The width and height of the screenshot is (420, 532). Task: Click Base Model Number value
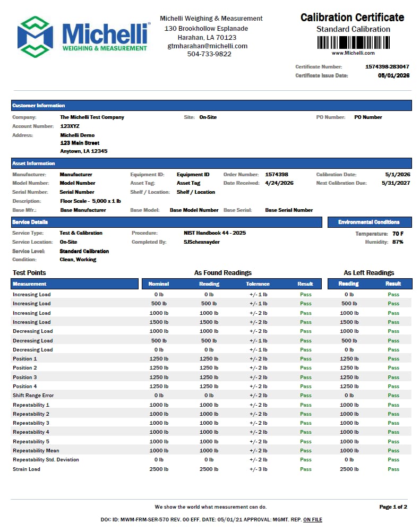coord(194,210)
